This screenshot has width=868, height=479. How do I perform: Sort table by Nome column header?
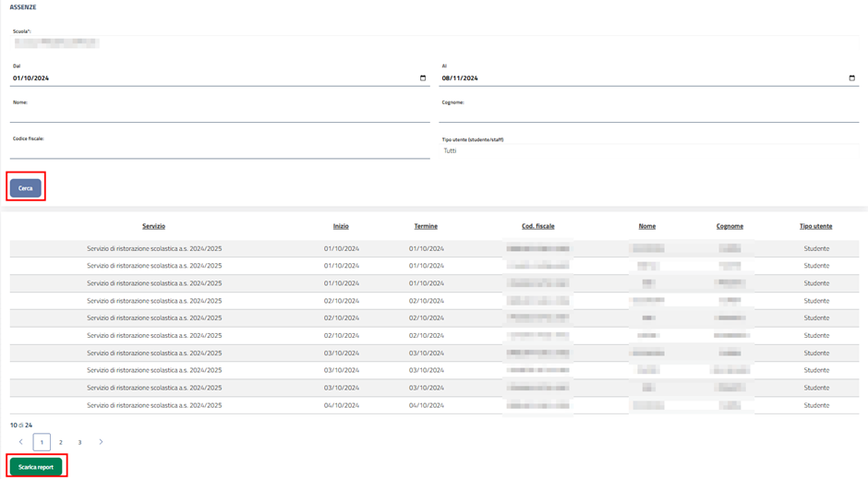646,226
